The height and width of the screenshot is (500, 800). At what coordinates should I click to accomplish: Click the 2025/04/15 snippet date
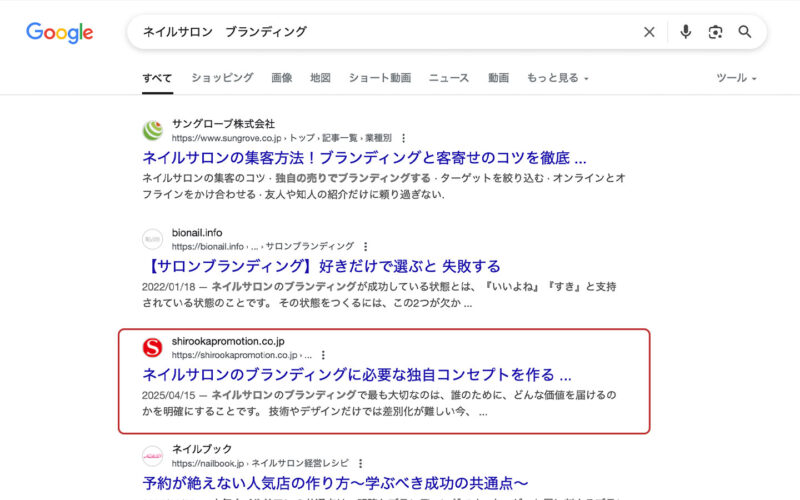point(169,395)
